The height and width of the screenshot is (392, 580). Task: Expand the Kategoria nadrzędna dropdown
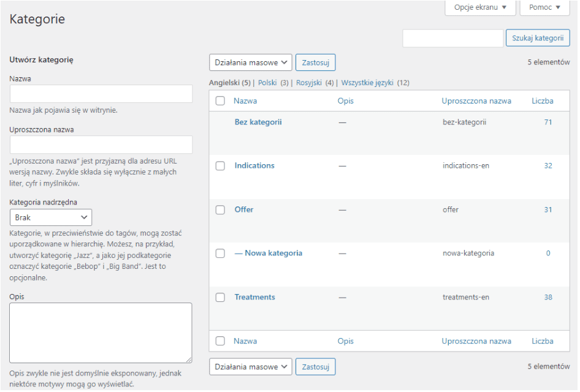tap(51, 217)
